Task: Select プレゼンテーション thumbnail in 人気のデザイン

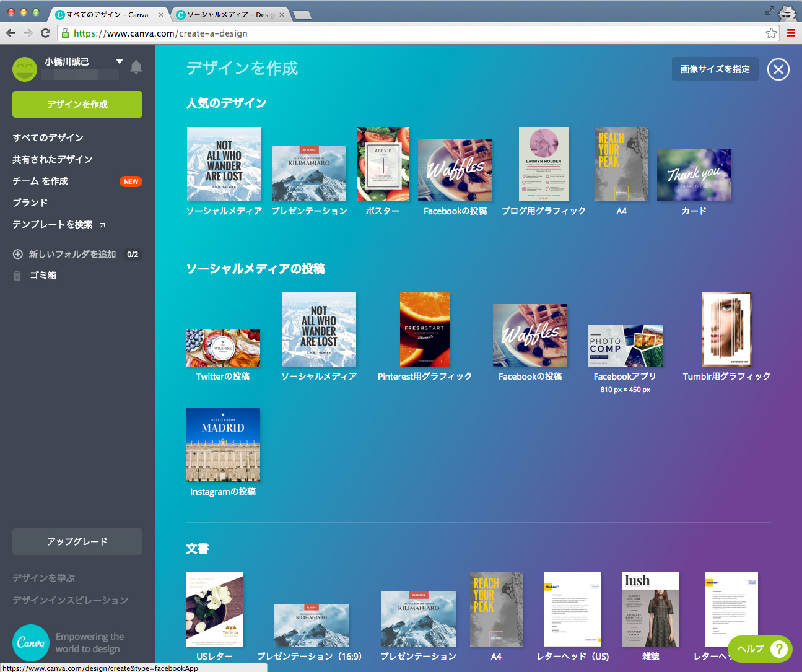Action: [x=309, y=173]
